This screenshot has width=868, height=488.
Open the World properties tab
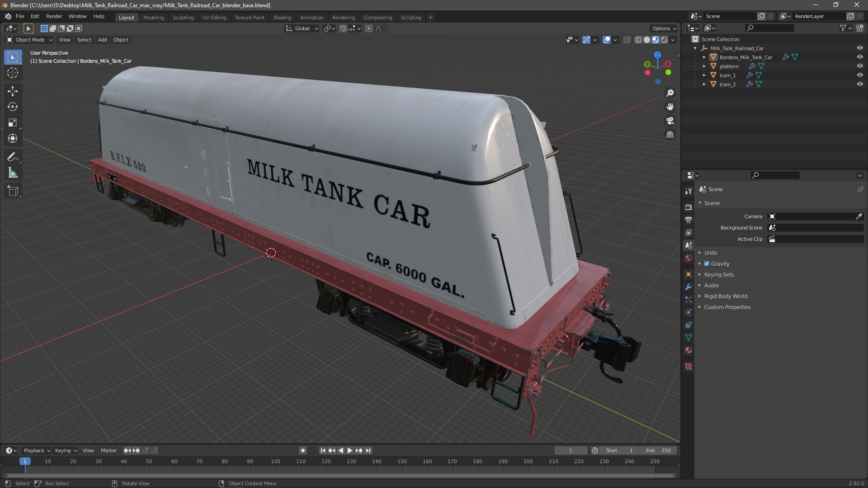click(x=689, y=258)
